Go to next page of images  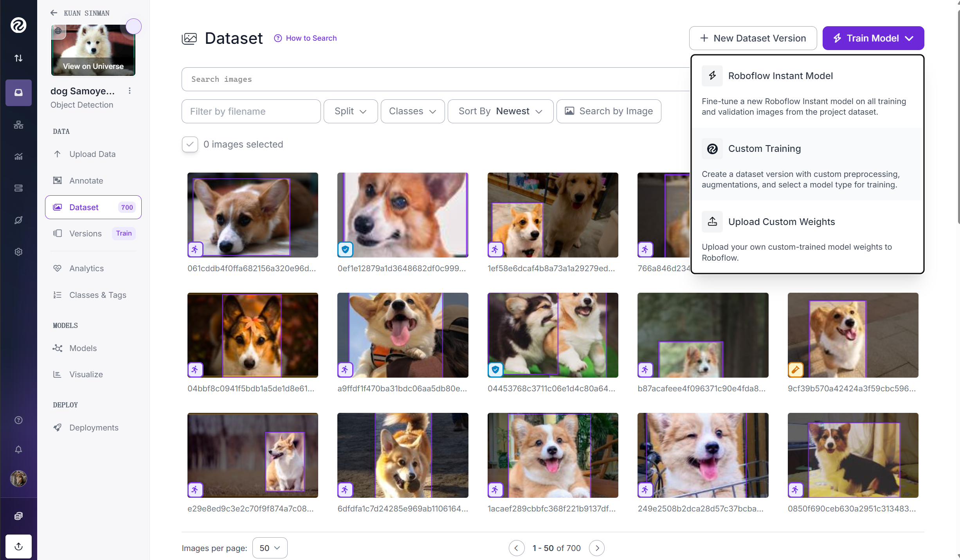click(597, 548)
